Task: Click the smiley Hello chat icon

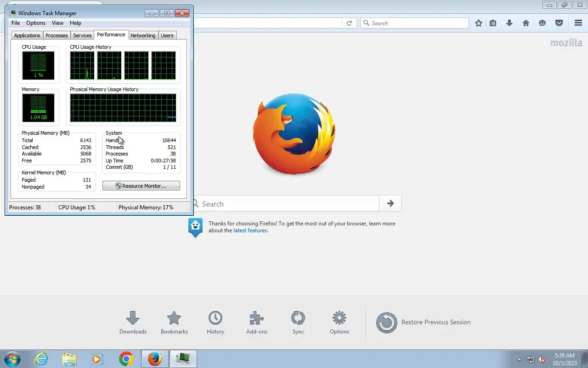Action: click(x=543, y=23)
